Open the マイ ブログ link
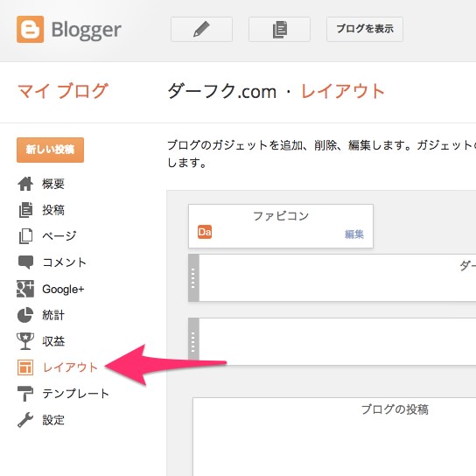Viewport: 476px width, 476px height. pos(63,91)
